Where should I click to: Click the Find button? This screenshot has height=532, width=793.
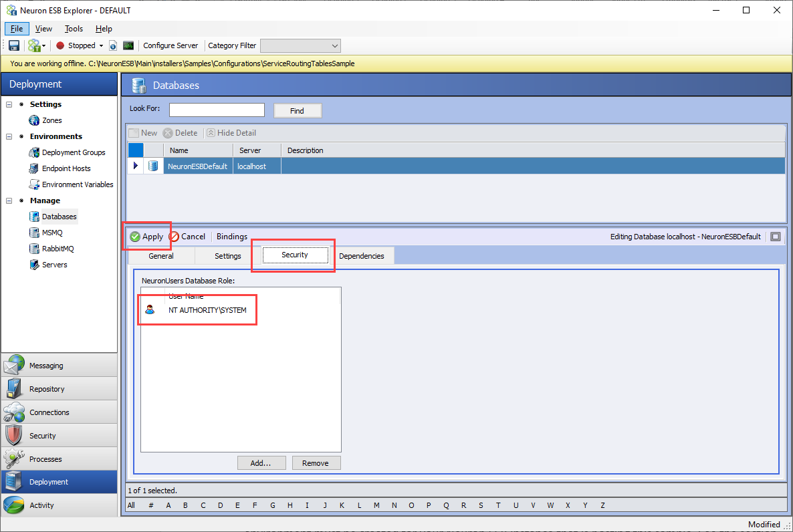pos(298,111)
